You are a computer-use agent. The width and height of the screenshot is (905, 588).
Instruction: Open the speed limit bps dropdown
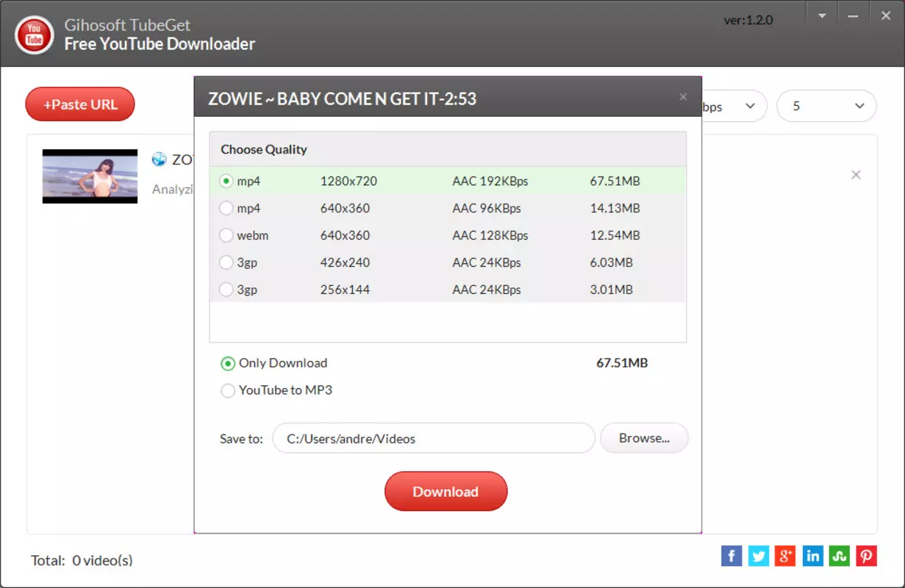click(x=733, y=106)
